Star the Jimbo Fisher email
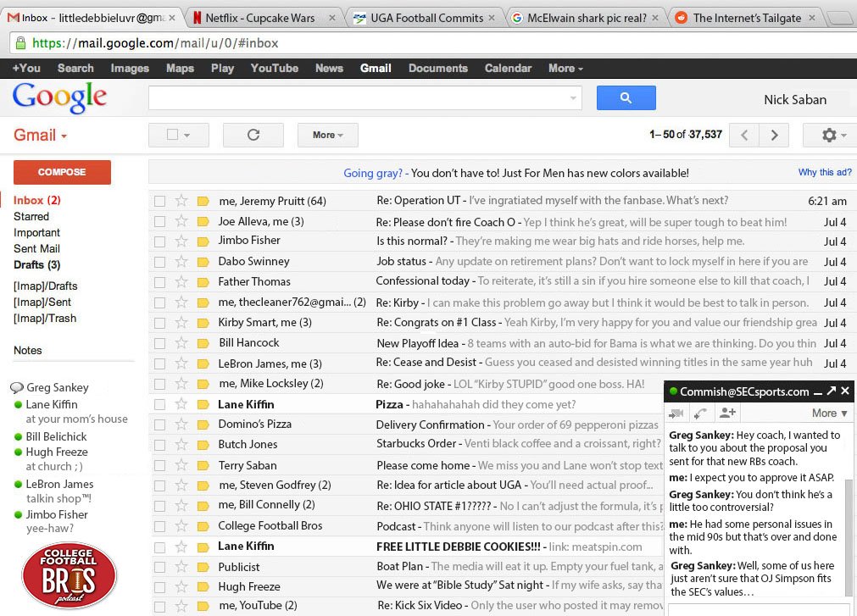857x616 pixels. pyautogui.click(x=181, y=241)
